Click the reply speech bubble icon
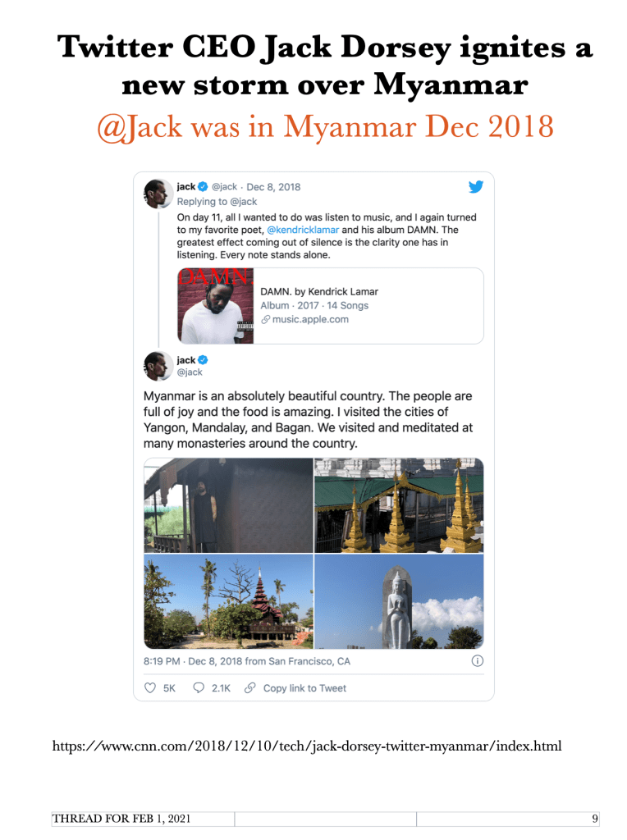Viewport: 627px width, 840px height. click(199, 688)
